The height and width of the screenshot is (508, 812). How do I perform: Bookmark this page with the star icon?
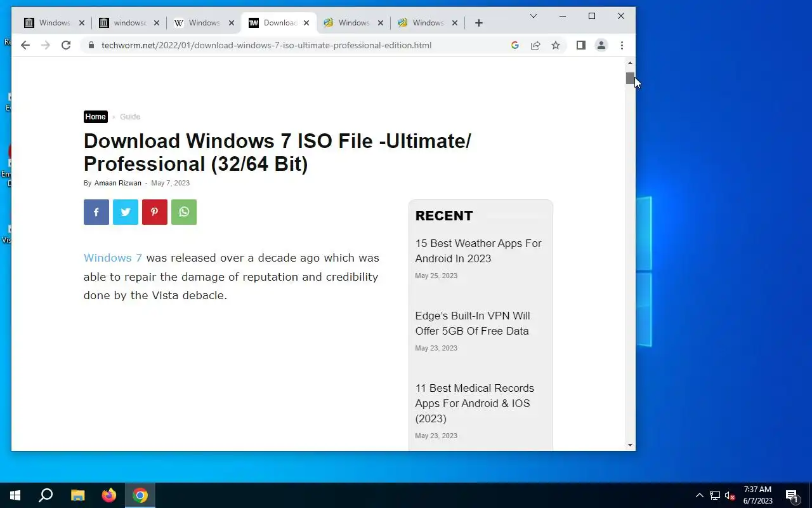pos(556,45)
